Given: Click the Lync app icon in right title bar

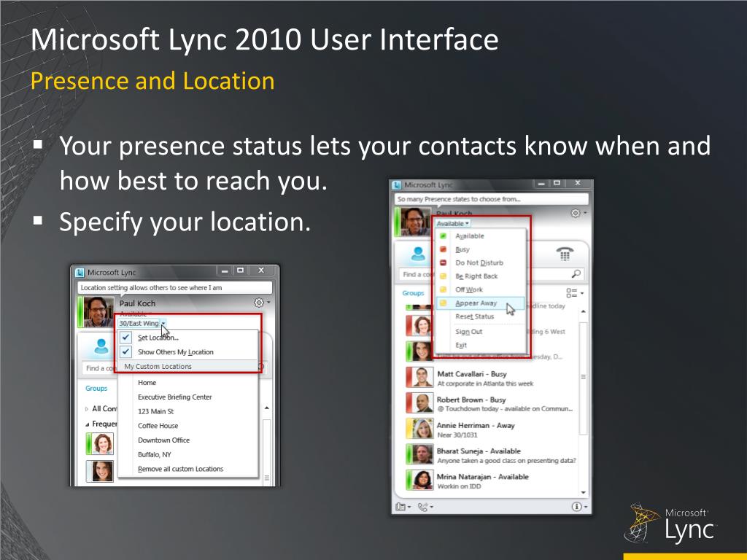Looking at the screenshot, I should click(396, 184).
